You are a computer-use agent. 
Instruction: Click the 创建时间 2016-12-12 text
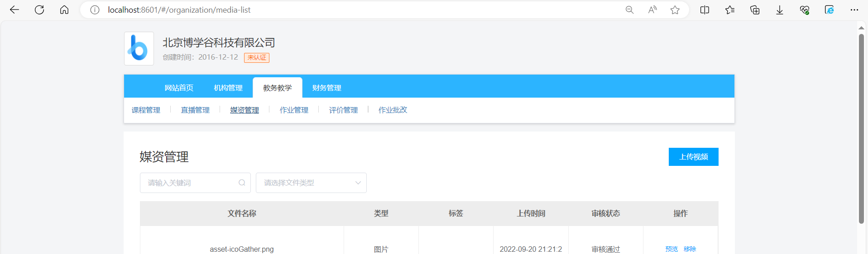point(200,57)
